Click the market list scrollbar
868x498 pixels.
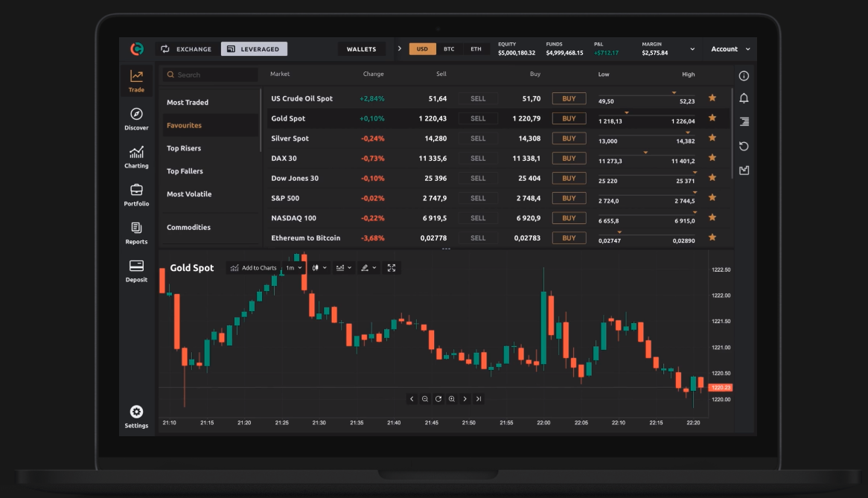733,133
